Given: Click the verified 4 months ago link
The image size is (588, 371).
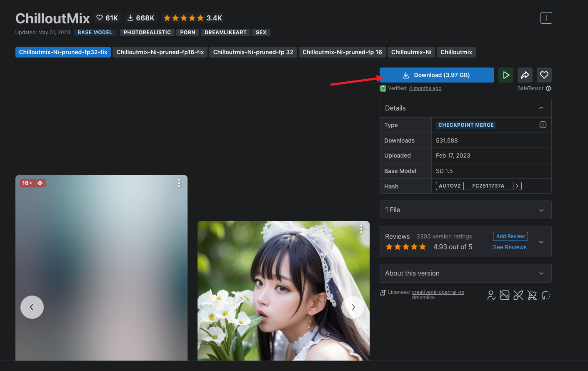Looking at the screenshot, I should coord(425,88).
